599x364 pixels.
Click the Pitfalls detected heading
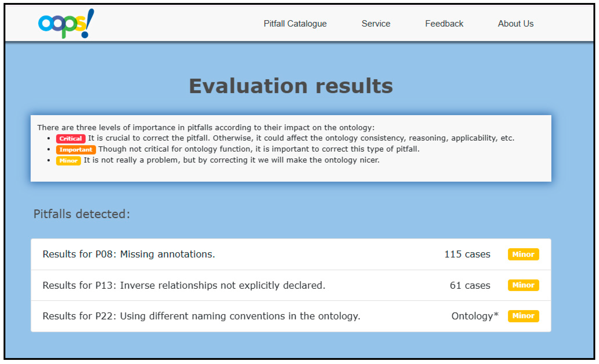[82, 214]
